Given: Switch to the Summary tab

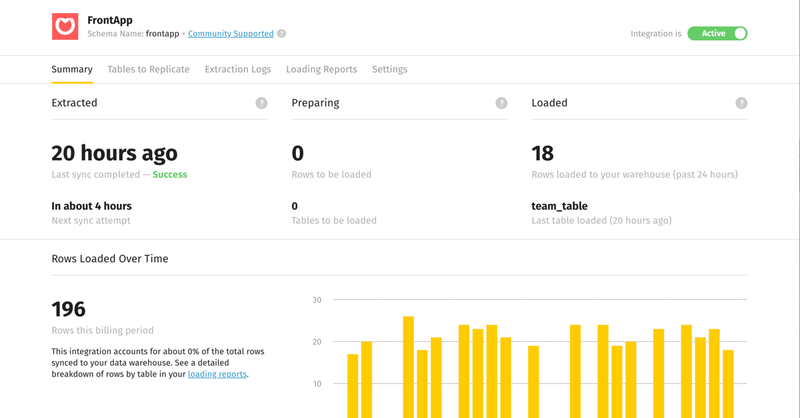Looking at the screenshot, I should coord(72,70).
